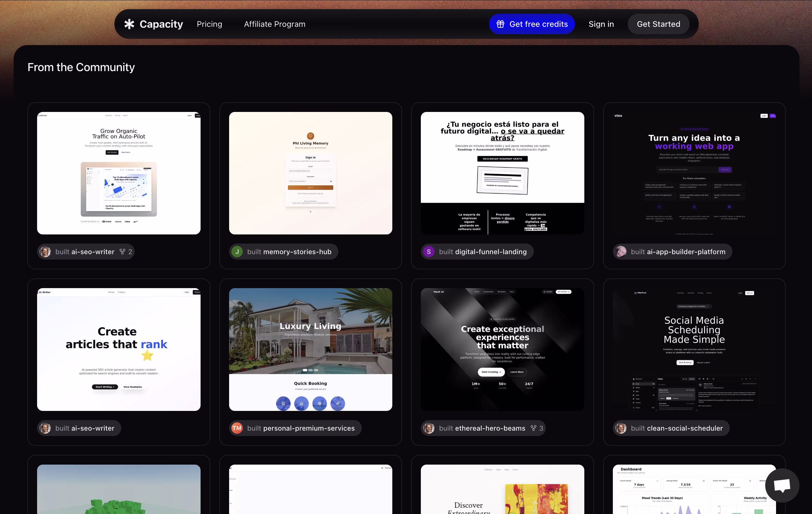The height and width of the screenshot is (514, 812).
Task: Click the fork icon beside ethereal-hero-beams
Action: pos(534,428)
